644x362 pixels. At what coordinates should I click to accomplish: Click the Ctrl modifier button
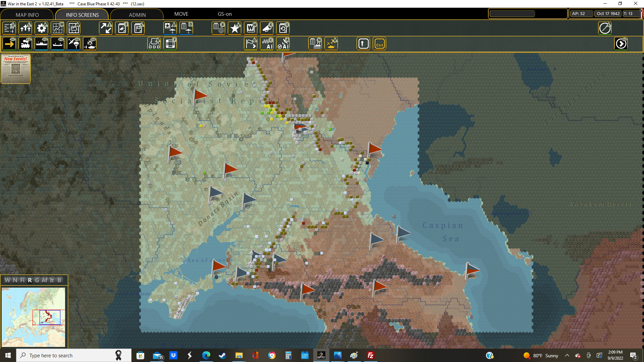(379, 43)
